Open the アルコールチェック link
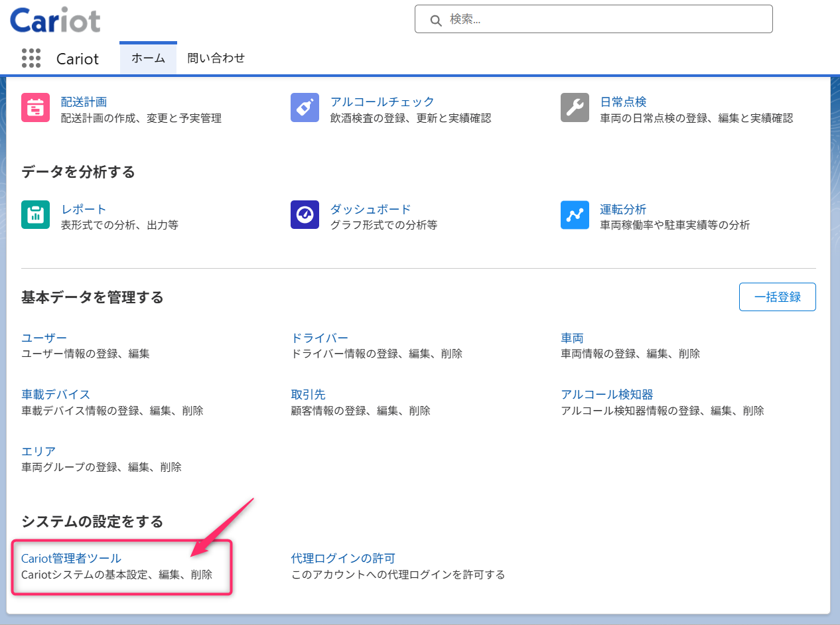This screenshot has height=625, width=840. [382, 102]
